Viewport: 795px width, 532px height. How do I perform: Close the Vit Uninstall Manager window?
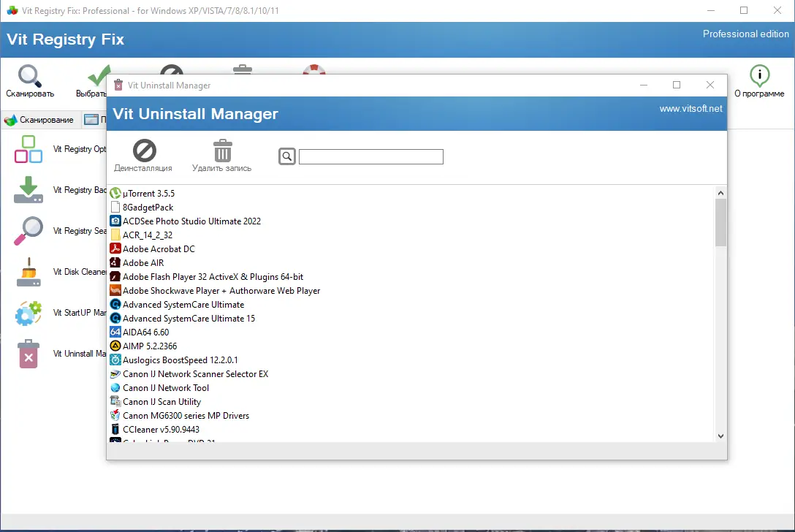pyautogui.click(x=710, y=85)
